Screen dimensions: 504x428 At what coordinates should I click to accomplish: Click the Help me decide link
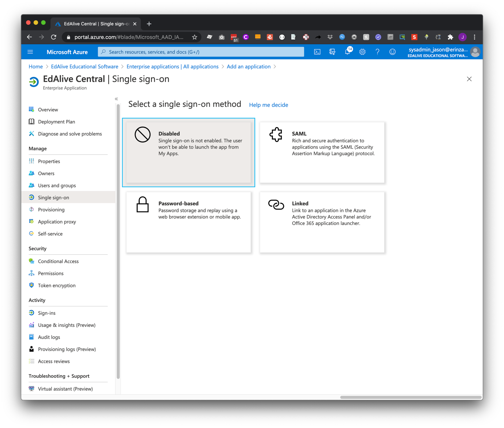[x=268, y=105]
